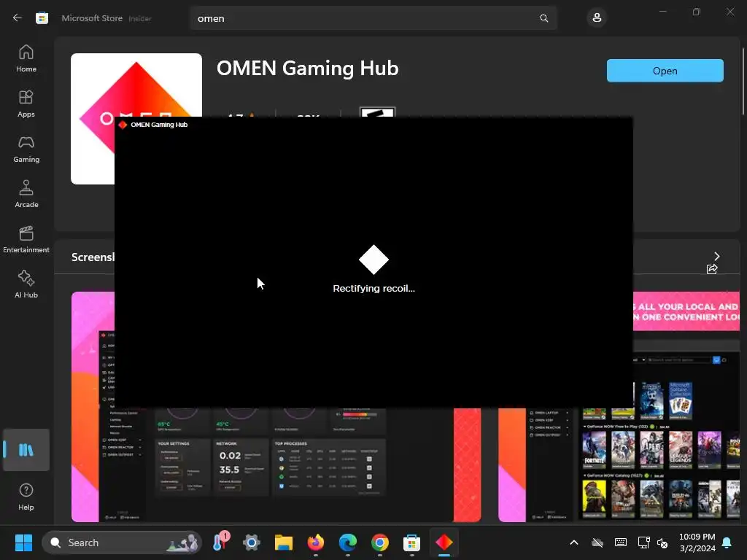Click the Microsoft Store logo icon
This screenshot has height=560, width=747.
click(x=42, y=18)
